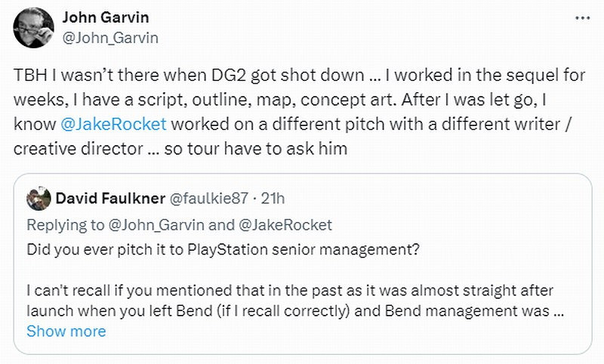This screenshot has width=604, height=364.
Task: Open the tweet's more options menu
Action: click(x=581, y=18)
